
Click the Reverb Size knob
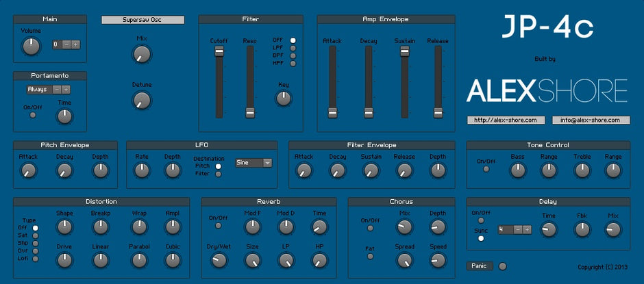click(x=252, y=260)
